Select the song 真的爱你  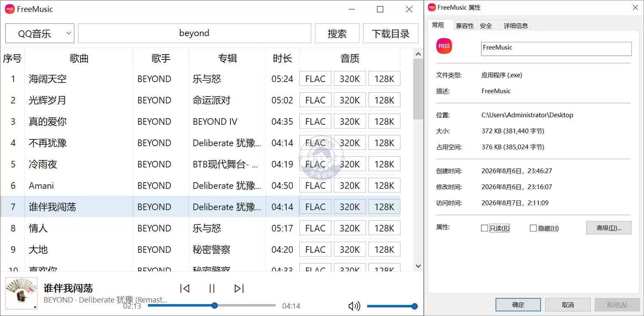(x=48, y=121)
